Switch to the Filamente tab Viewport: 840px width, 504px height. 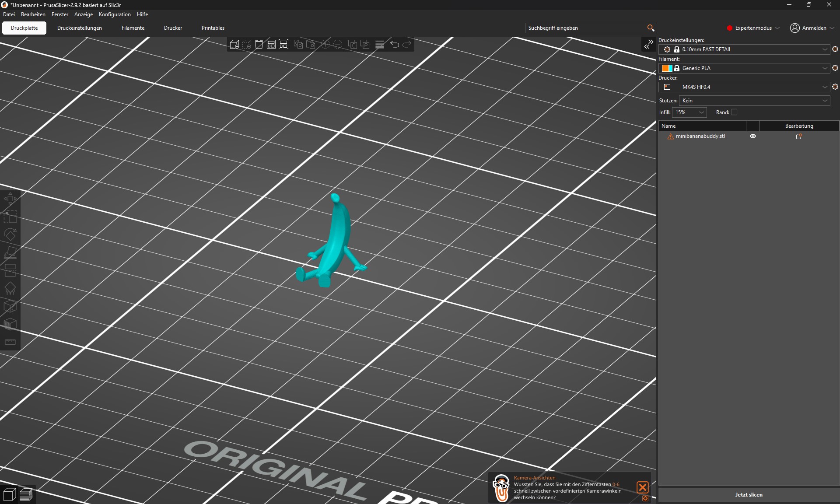pos(133,28)
